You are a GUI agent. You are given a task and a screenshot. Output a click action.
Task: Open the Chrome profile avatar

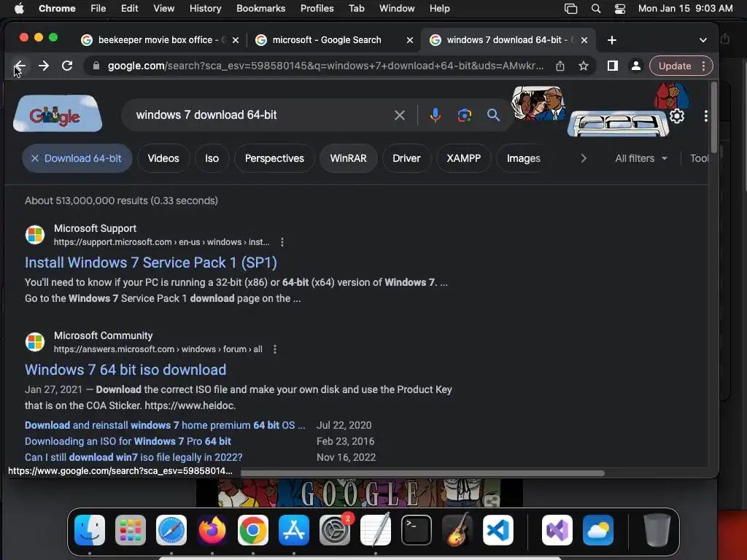click(x=635, y=66)
